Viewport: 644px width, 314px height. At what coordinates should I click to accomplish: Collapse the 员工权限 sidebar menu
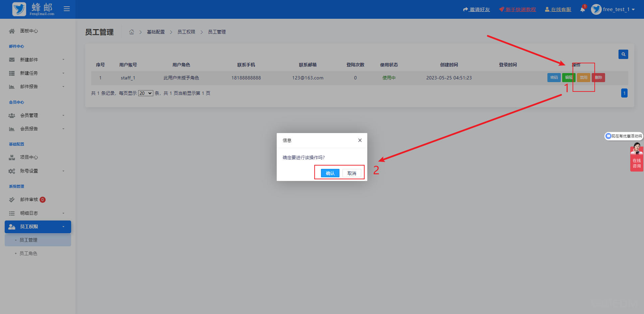coord(38,227)
